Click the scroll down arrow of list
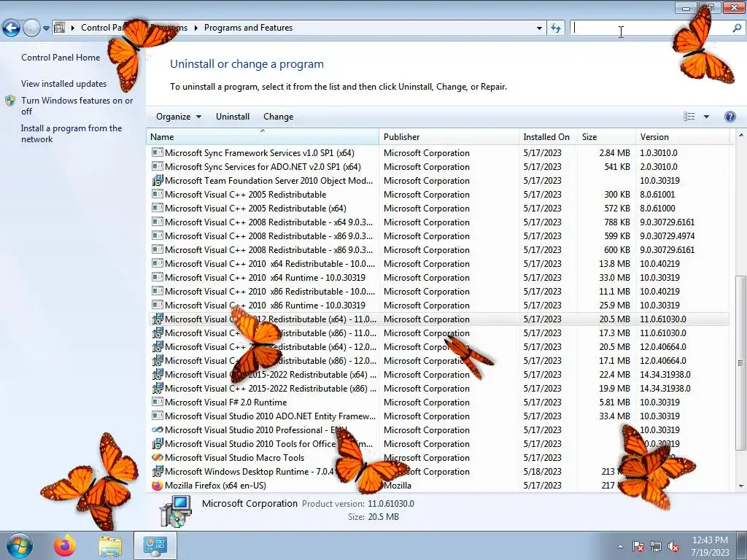The image size is (747, 560). point(741,486)
